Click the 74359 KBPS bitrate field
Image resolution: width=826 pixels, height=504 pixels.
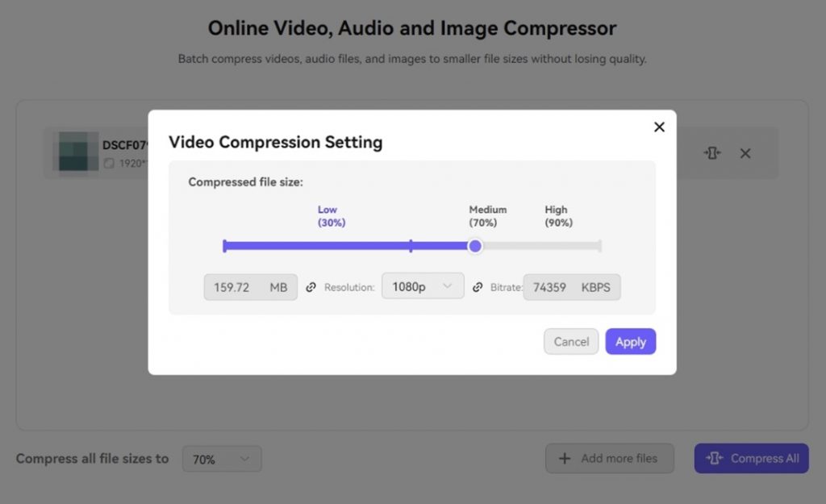571,287
